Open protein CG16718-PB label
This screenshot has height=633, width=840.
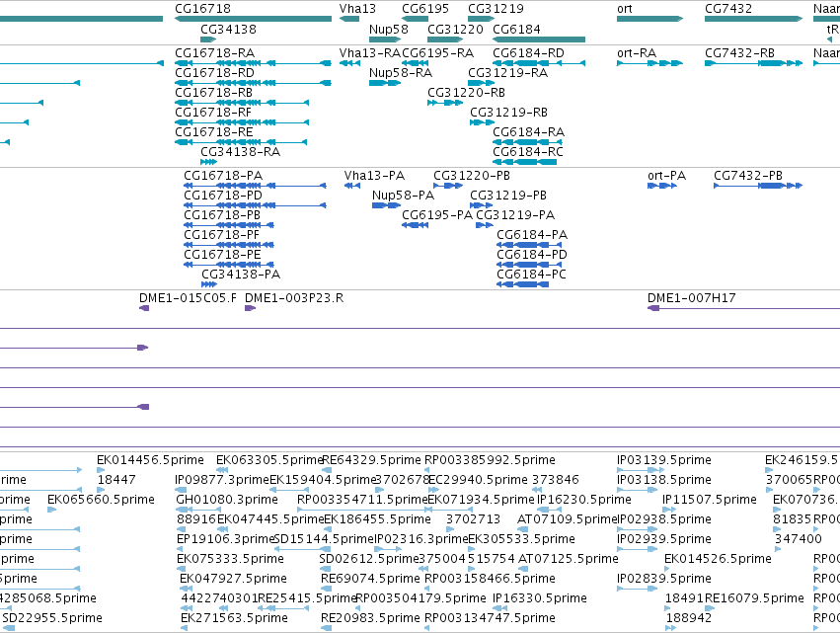click(x=222, y=215)
